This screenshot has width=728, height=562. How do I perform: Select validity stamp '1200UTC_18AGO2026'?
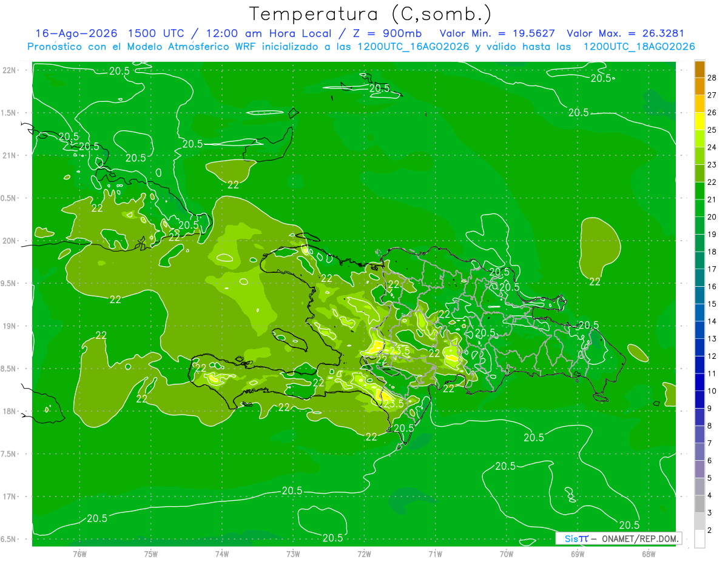639,47
